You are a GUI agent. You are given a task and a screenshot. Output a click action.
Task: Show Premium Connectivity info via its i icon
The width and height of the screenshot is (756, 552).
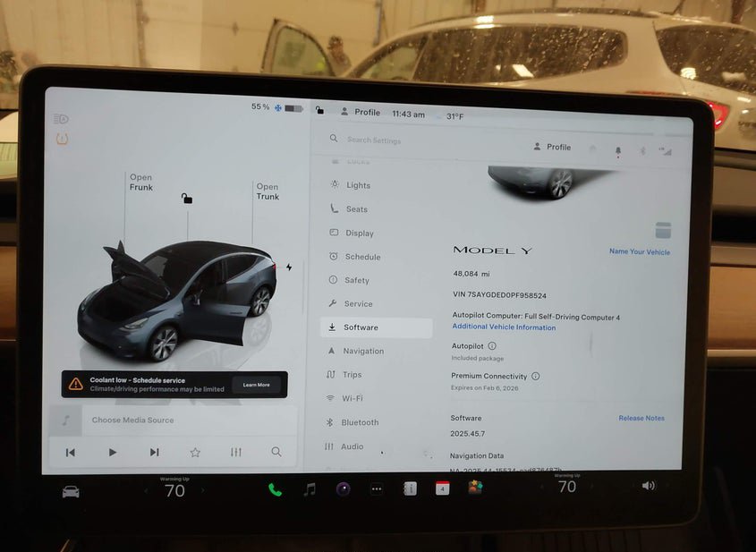coord(535,376)
